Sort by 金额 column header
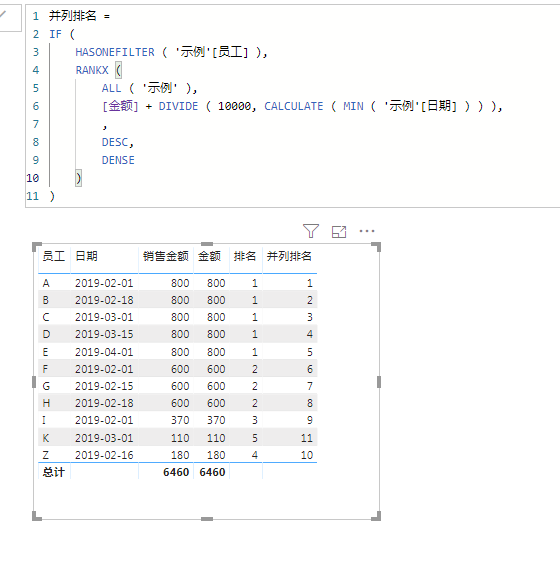 tap(209, 256)
